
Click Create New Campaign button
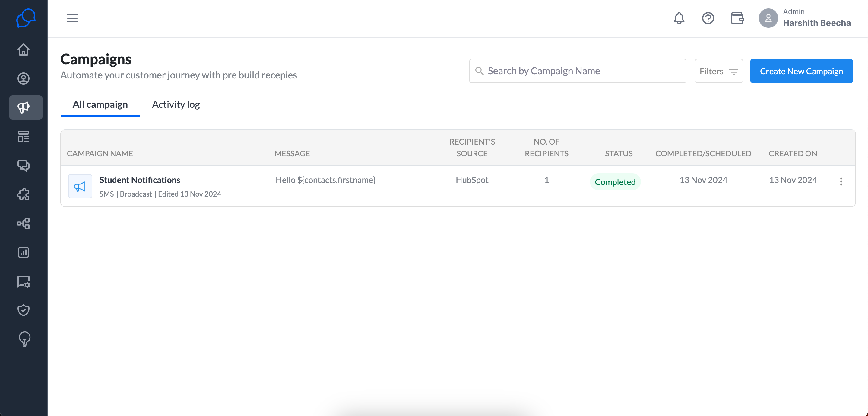(x=801, y=71)
